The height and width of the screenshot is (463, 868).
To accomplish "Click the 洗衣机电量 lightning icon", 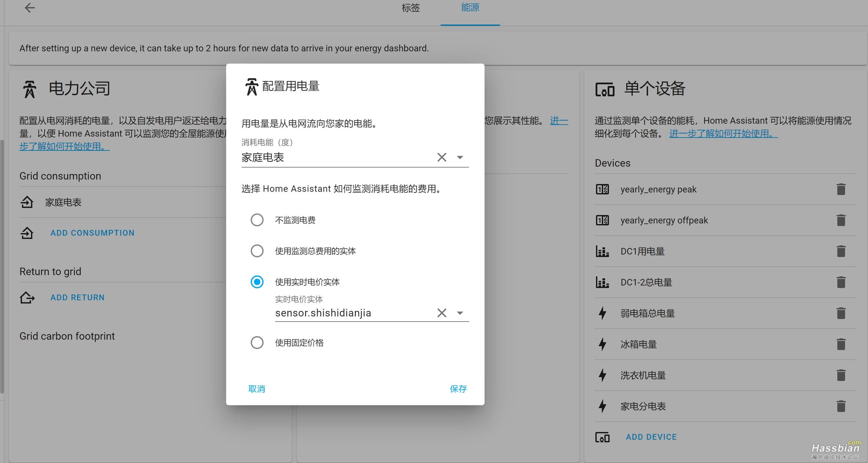I will [602, 375].
